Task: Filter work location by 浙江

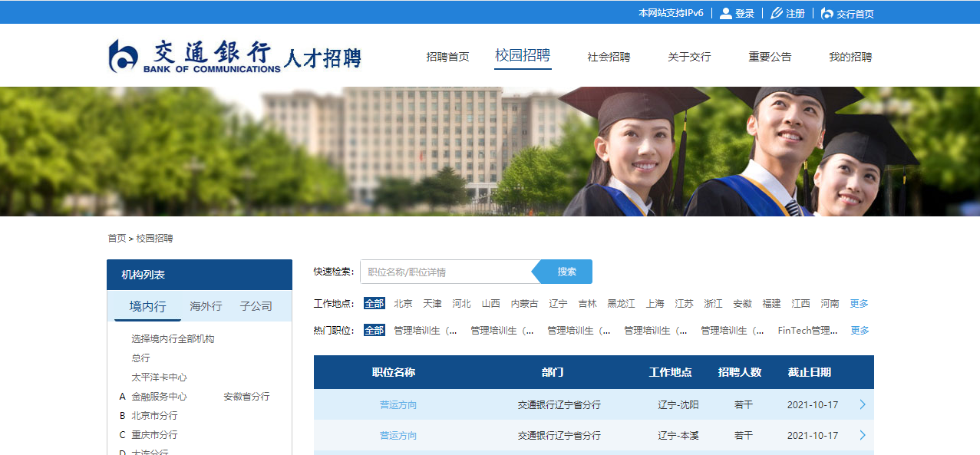Action: click(713, 304)
